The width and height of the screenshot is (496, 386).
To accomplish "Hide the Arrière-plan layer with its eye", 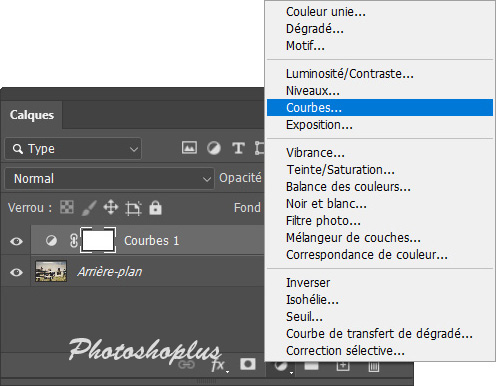I will [16, 272].
